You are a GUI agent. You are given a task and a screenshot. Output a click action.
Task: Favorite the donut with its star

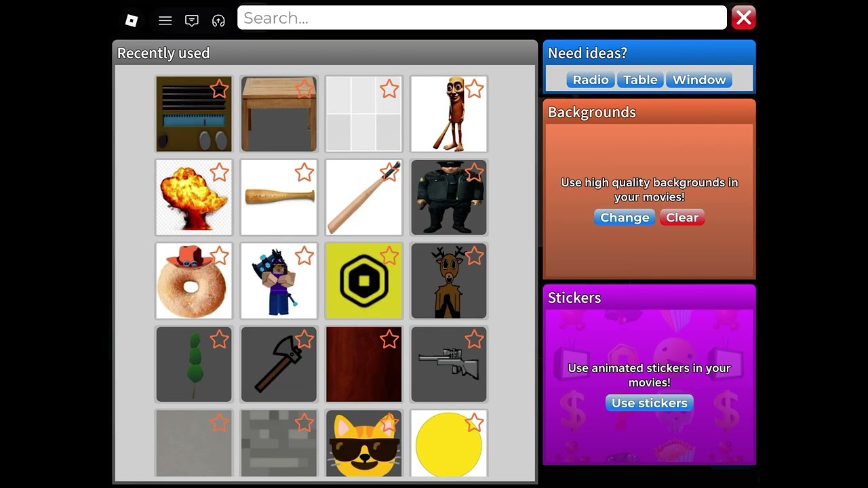tap(219, 256)
